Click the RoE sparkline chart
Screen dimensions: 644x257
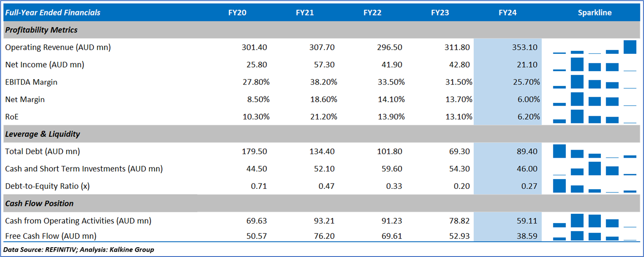tap(595, 117)
